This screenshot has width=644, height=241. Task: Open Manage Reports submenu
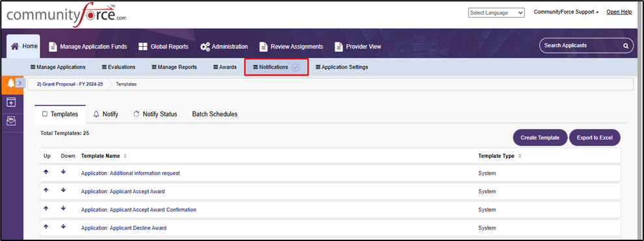(174, 68)
